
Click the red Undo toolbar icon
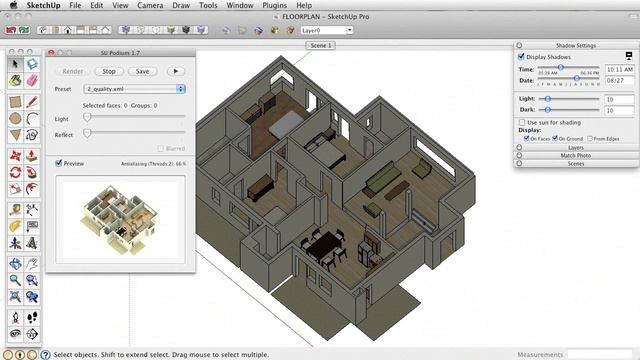pyautogui.click(x=11, y=30)
